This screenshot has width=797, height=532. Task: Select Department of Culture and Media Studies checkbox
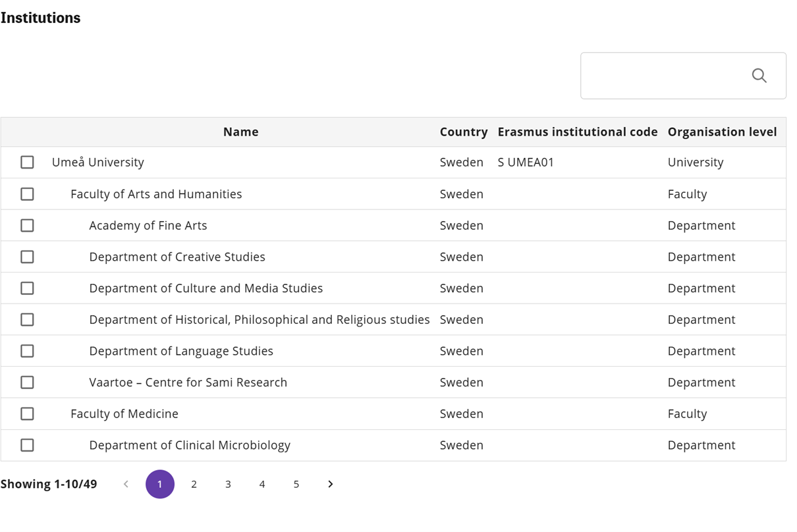point(27,288)
